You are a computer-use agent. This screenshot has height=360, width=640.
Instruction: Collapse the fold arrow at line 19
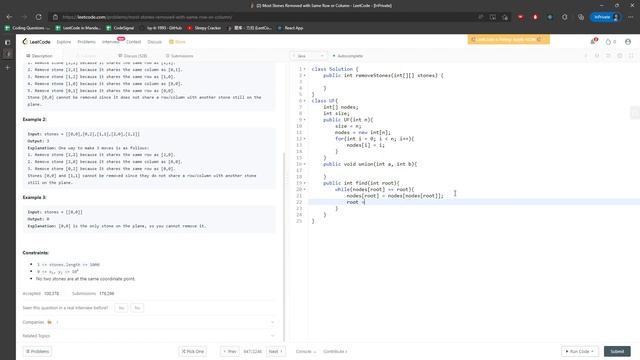305,183
